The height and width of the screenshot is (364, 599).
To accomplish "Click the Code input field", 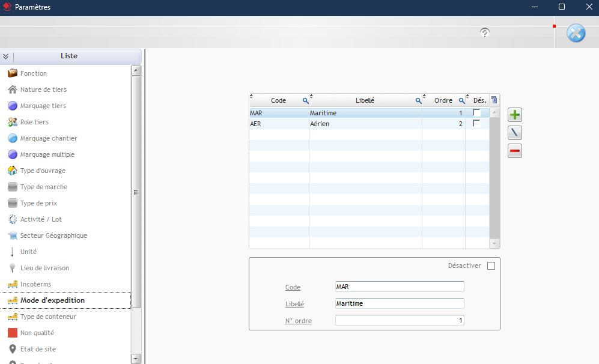I will (x=399, y=287).
